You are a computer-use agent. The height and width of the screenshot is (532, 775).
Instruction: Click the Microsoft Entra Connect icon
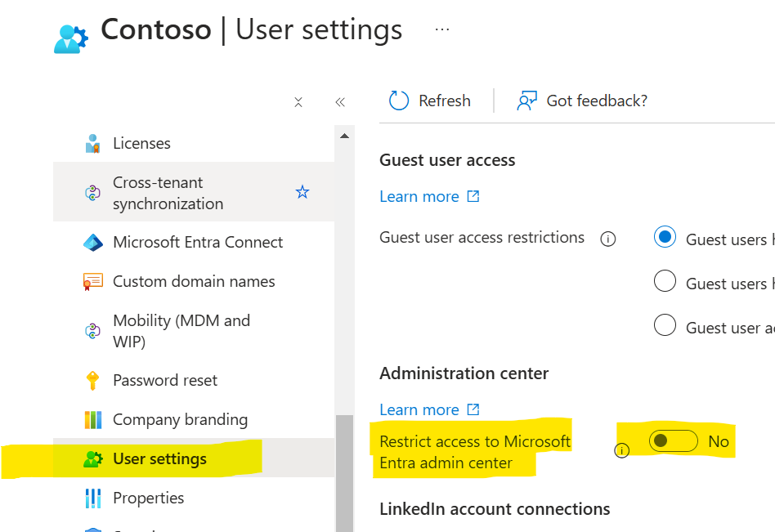[x=93, y=243]
